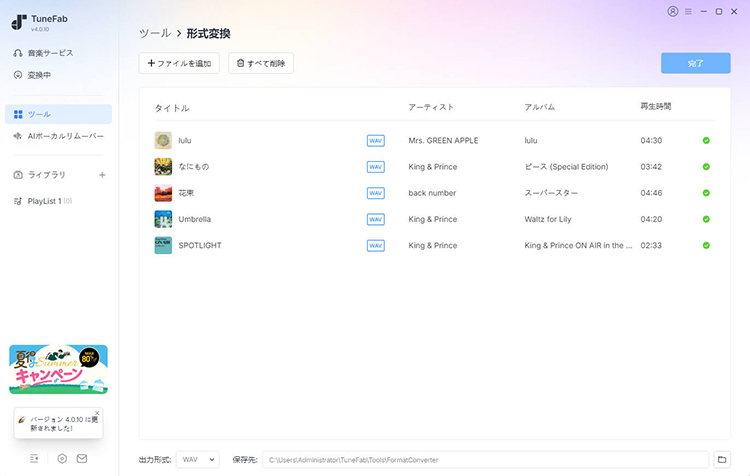The height and width of the screenshot is (476, 750).
Task: Select the SPOTLIGHT track title
Action: click(x=200, y=245)
